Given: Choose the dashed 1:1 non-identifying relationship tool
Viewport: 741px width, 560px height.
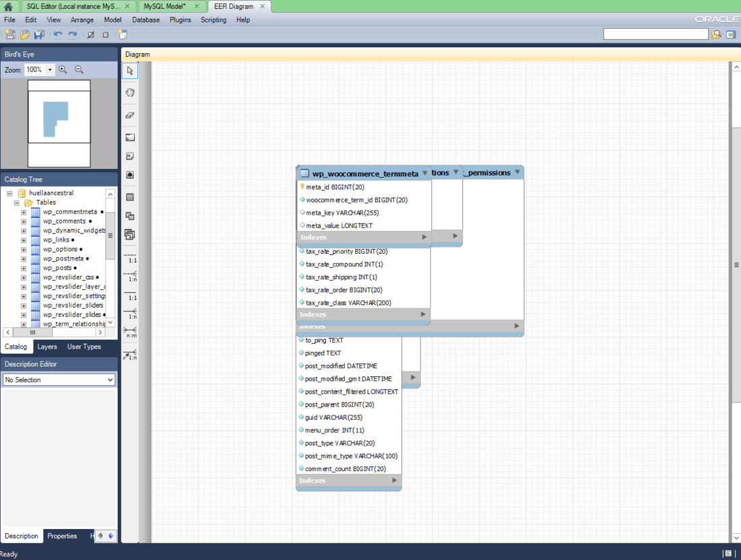Looking at the screenshot, I should point(130,258).
